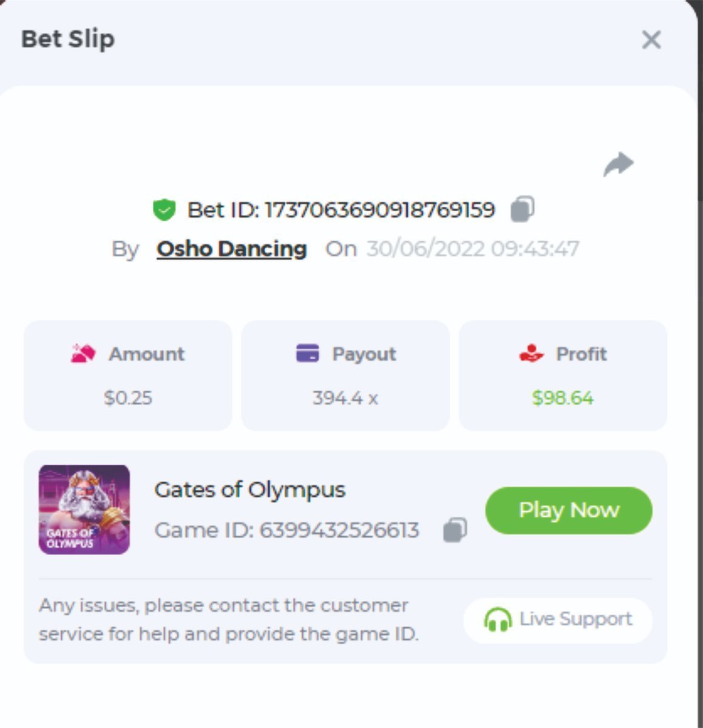
Task: Open Osho Dancing user profile
Action: [231, 249]
